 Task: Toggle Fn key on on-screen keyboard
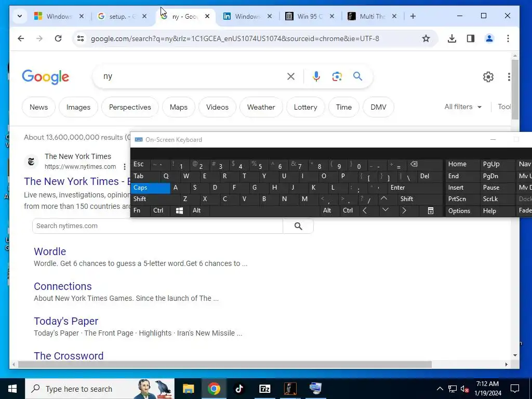(x=140, y=211)
